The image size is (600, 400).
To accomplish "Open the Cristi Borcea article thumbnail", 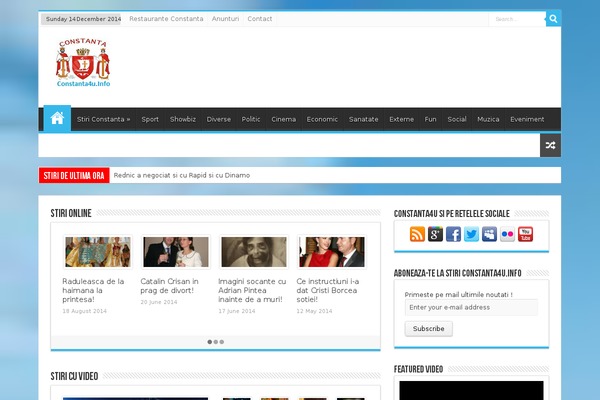I will (332, 252).
